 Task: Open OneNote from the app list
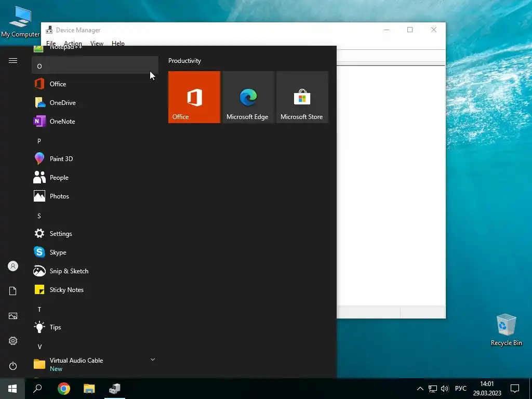click(95, 121)
